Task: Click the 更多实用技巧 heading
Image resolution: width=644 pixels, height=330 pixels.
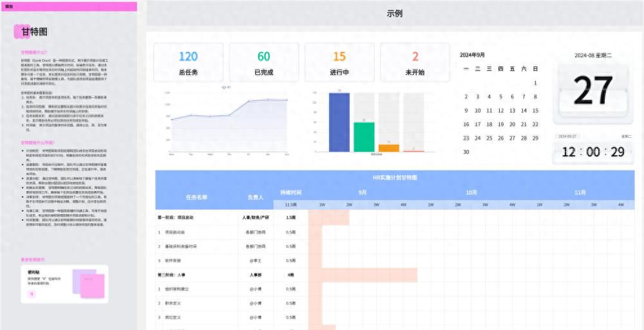Action: click(x=33, y=259)
